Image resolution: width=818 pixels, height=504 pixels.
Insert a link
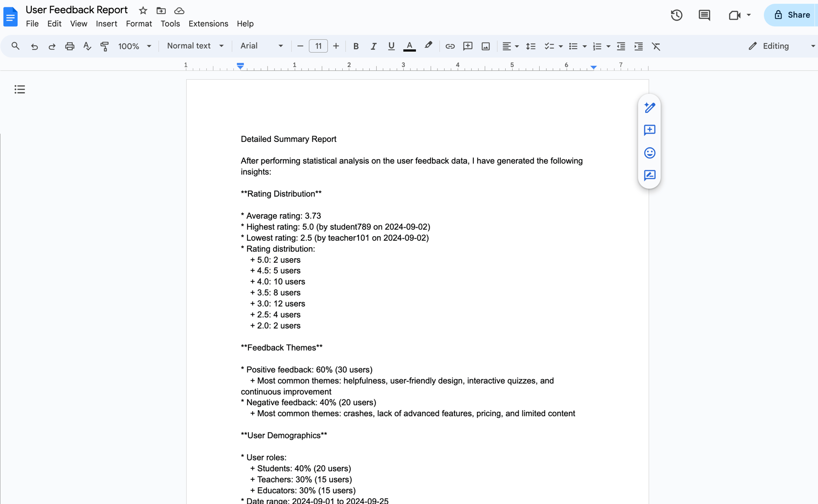coord(450,46)
